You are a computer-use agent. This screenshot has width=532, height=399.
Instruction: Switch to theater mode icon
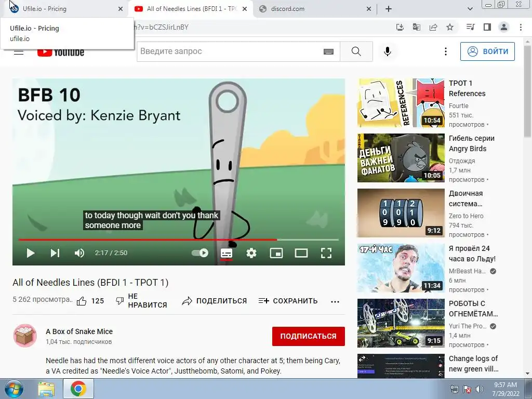[301, 253]
